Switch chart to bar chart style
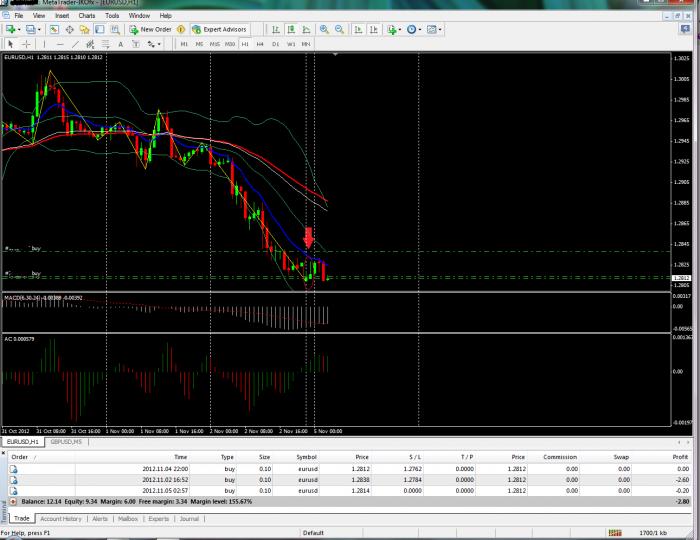Image resolution: width=700 pixels, height=540 pixels. tap(276, 29)
